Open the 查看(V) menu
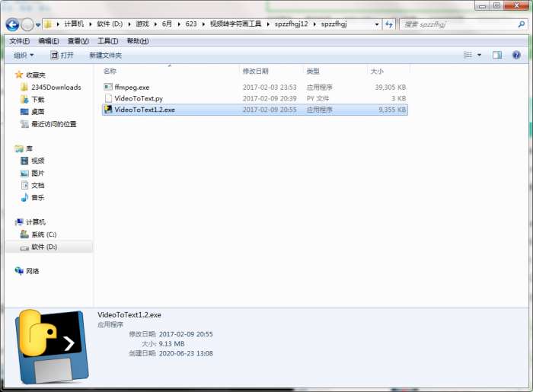The image size is (533, 392). pyautogui.click(x=78, y=41)
